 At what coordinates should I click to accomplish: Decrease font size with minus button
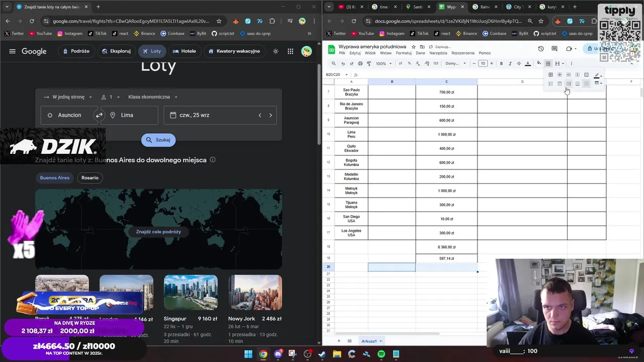(x=474, y=63)
